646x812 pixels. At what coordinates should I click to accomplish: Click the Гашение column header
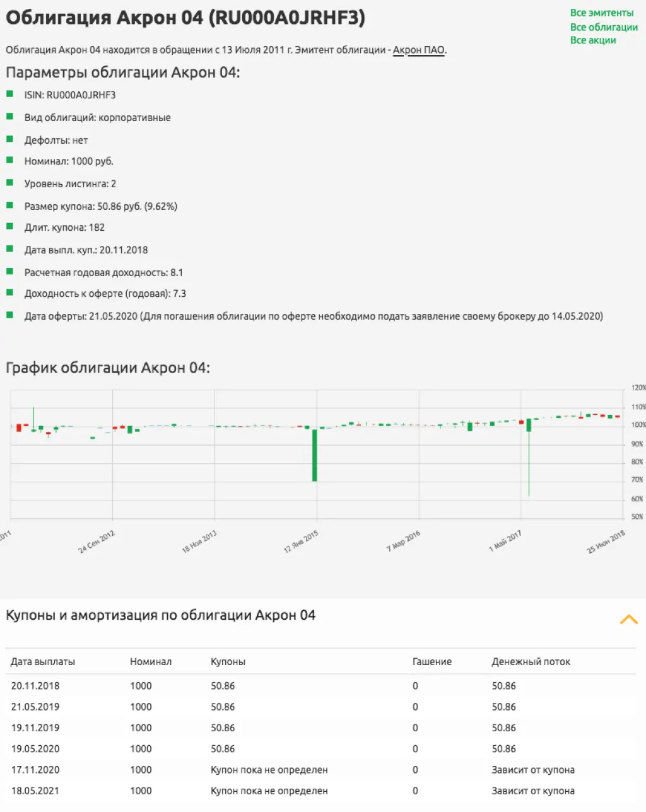[432, 662]
